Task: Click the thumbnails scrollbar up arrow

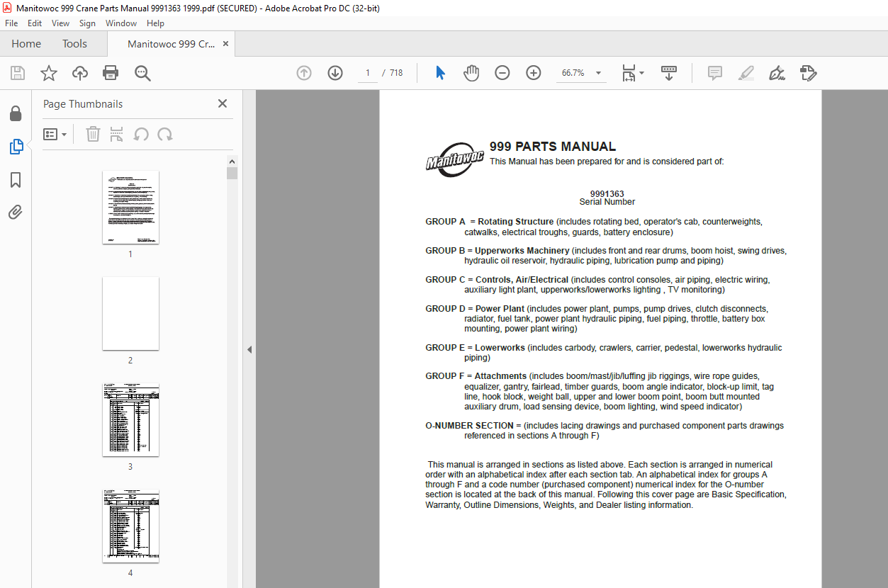Action: pyautogui.click(x=232, y=162)
